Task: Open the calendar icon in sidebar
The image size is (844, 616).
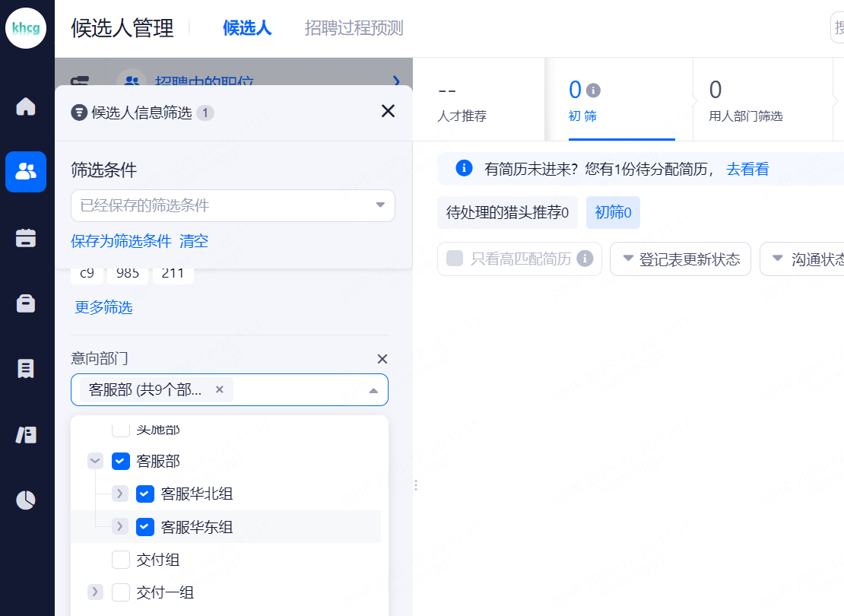Action: pos(26,237)
